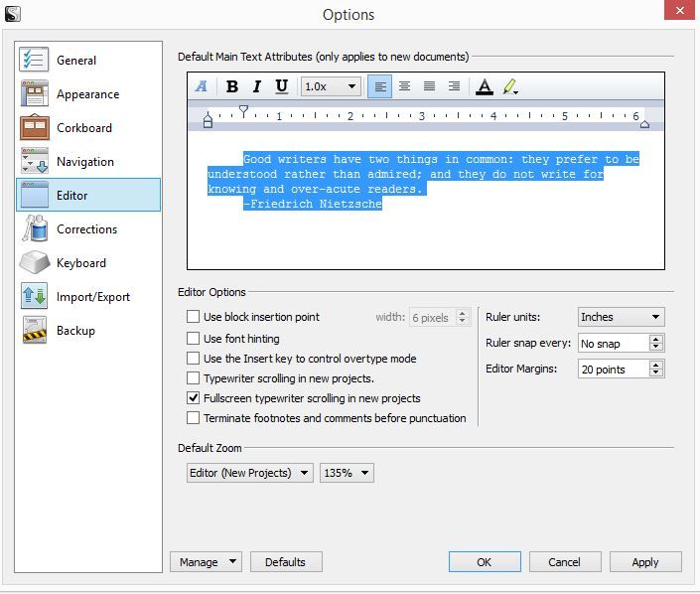Click the right indent ruler marker
This screenshot has width=700, height=594.
tap(644, 124)
